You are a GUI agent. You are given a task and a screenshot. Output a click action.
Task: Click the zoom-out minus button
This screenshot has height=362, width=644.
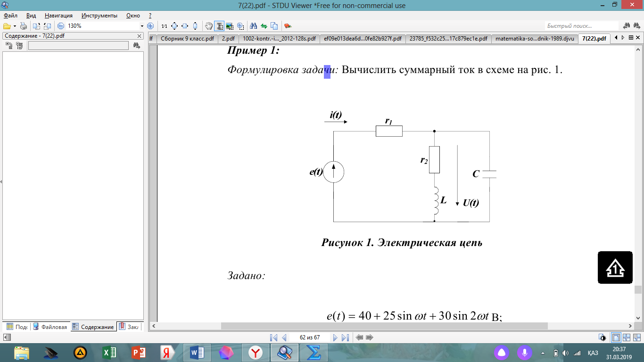60,26
